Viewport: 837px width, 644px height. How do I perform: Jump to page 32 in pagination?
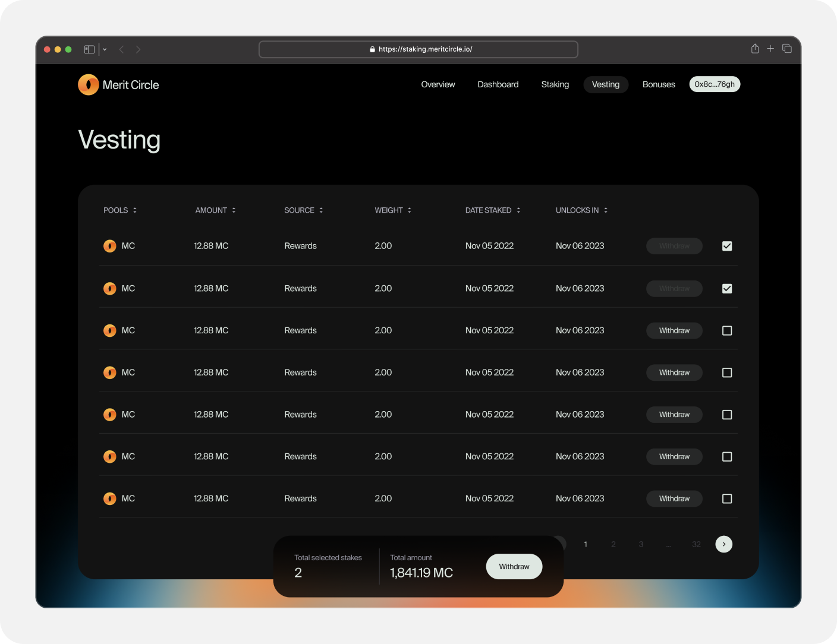pos(696,544)
